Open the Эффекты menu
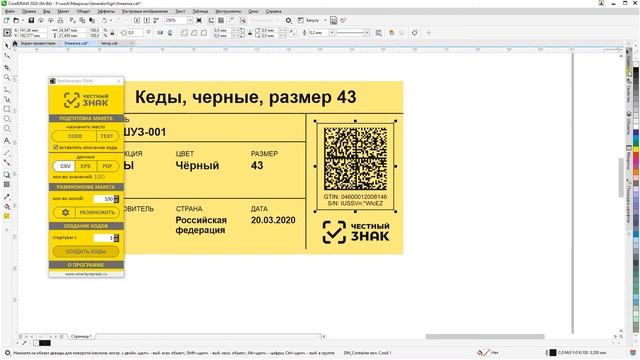The width and height of the screenshot is (640, 360). coord(106,11)
